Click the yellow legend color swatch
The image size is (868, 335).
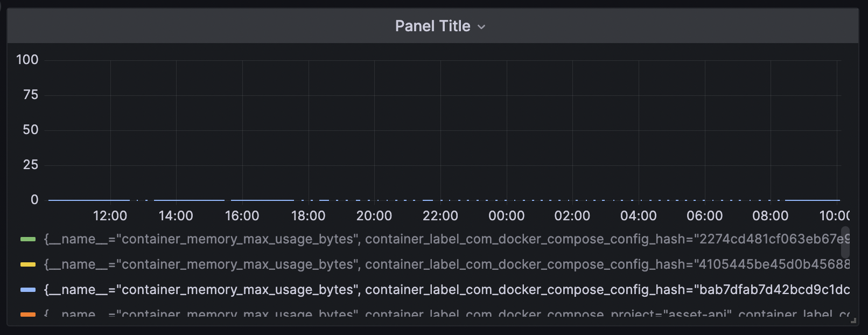pyautogui.click(x=28, y=264)
